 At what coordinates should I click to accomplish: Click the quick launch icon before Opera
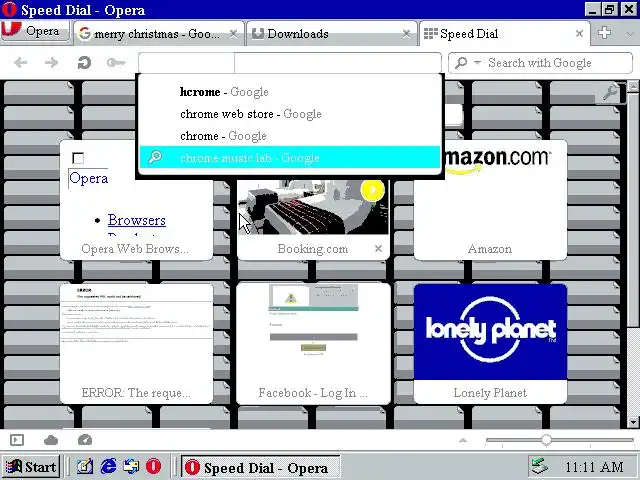pyautogui.click(x=131, y=466)
